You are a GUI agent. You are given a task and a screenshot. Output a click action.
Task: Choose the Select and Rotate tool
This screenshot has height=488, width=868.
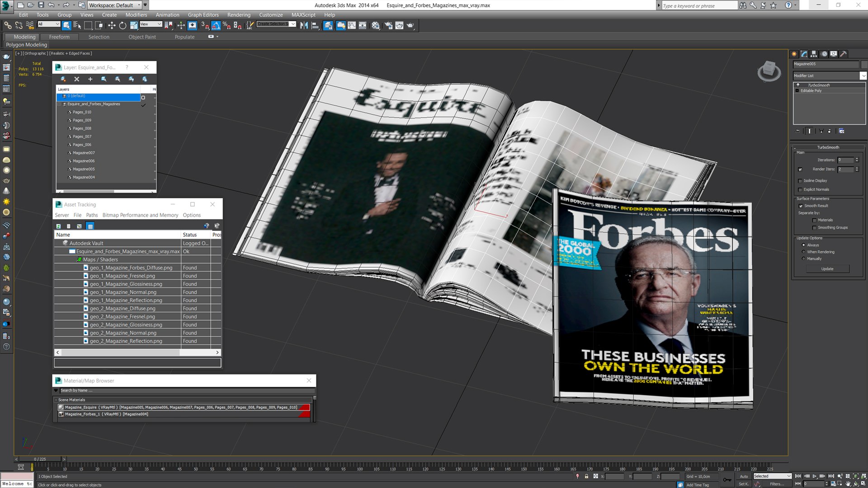coord(123,25)
